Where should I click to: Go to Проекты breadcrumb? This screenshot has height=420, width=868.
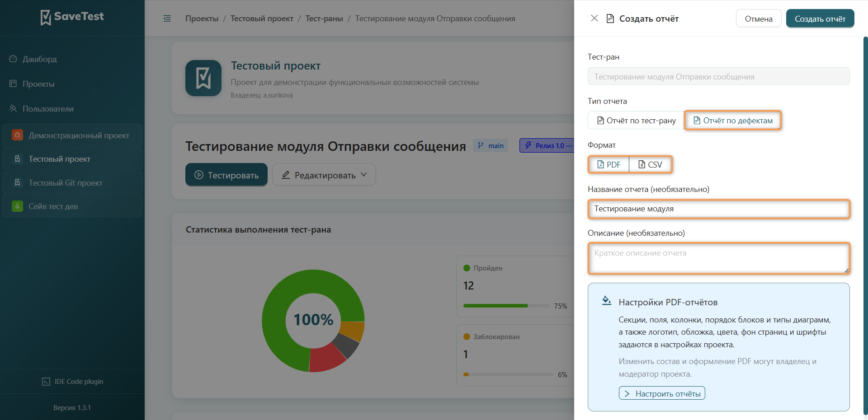coord(202,19)
